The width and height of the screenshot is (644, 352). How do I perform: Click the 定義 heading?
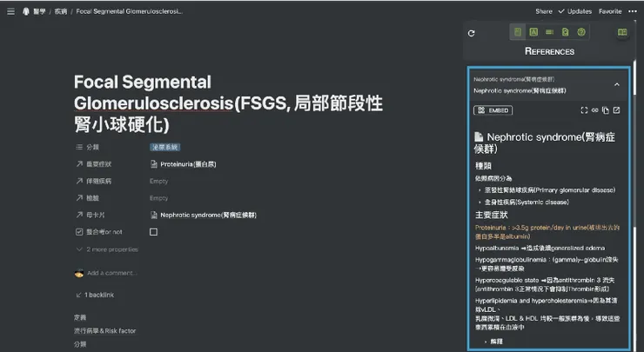(80, 317)
